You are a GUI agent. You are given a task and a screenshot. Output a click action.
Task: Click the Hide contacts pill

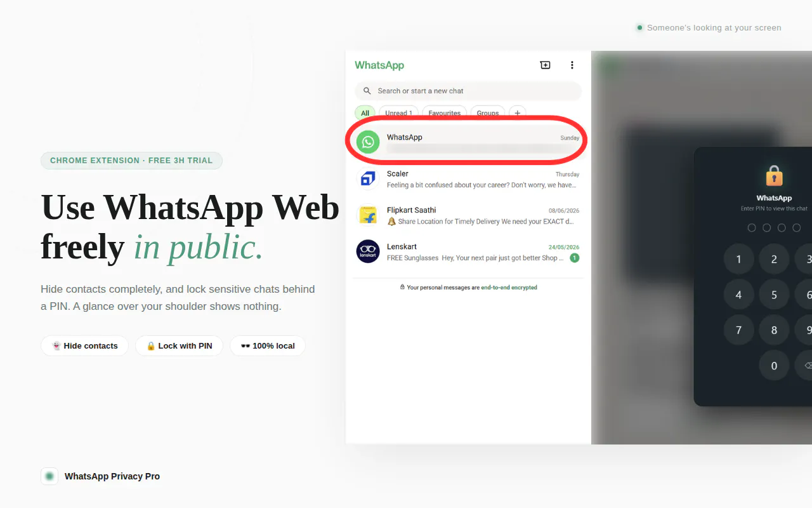pos(85,346)
